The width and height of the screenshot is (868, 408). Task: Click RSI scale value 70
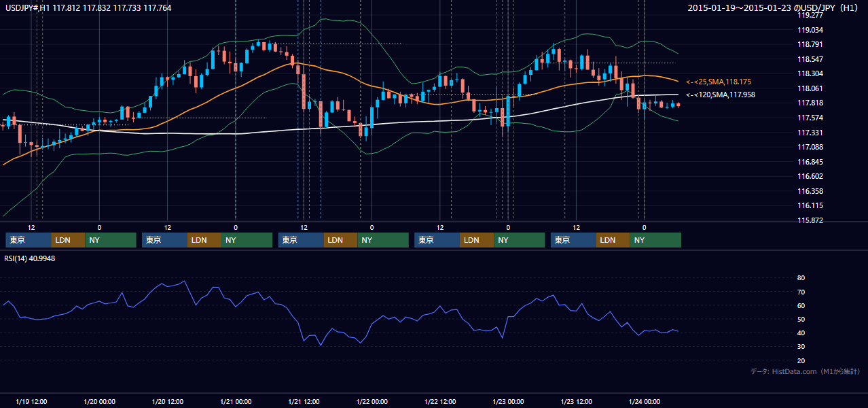coord(801,292)
